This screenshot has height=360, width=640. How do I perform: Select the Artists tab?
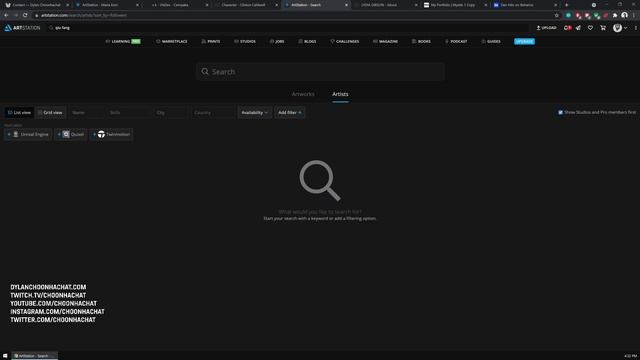click(340, 94)
